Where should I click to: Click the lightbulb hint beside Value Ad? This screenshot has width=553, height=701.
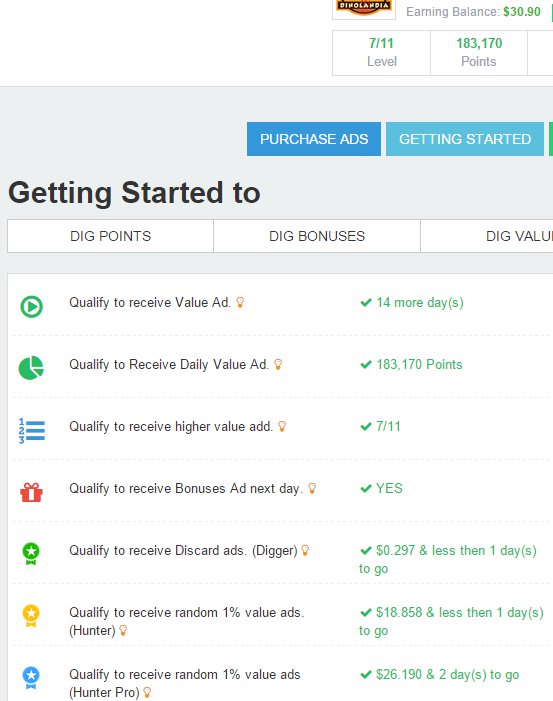(x=240, y=303)
